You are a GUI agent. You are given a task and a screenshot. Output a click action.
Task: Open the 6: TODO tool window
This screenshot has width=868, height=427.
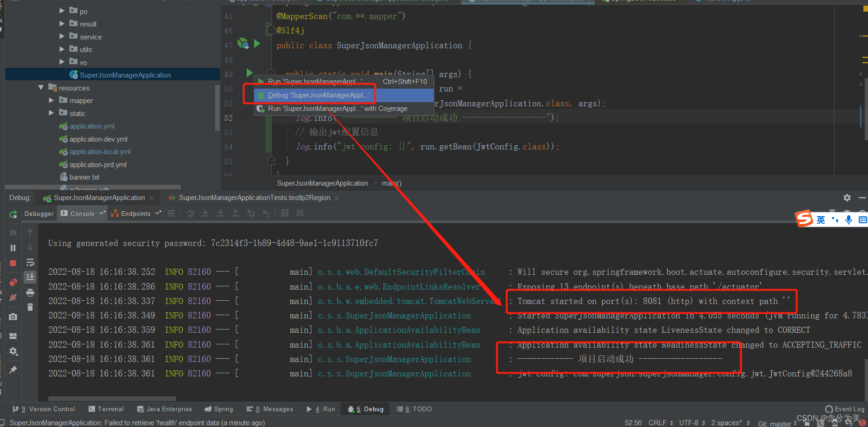414,409
